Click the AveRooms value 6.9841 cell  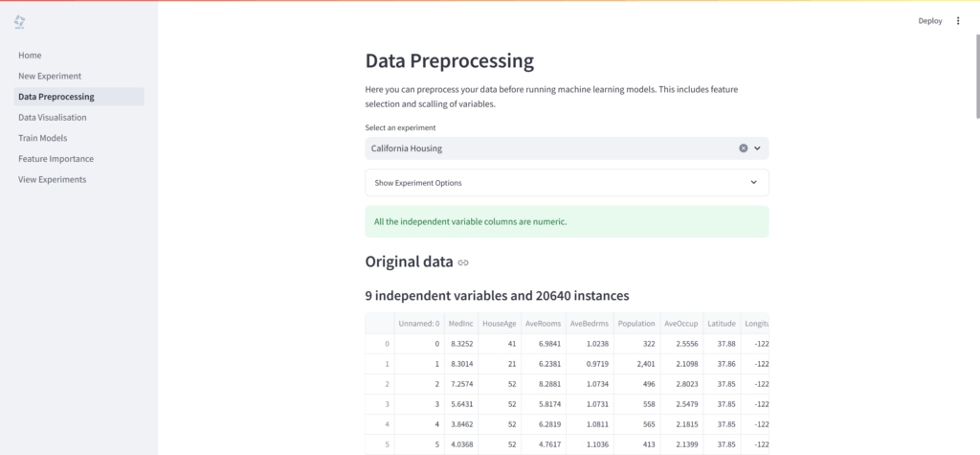click(542, 344)
